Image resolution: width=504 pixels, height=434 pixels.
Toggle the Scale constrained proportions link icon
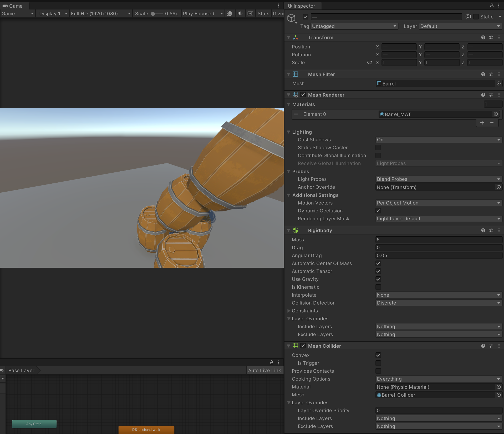point(370,62)
